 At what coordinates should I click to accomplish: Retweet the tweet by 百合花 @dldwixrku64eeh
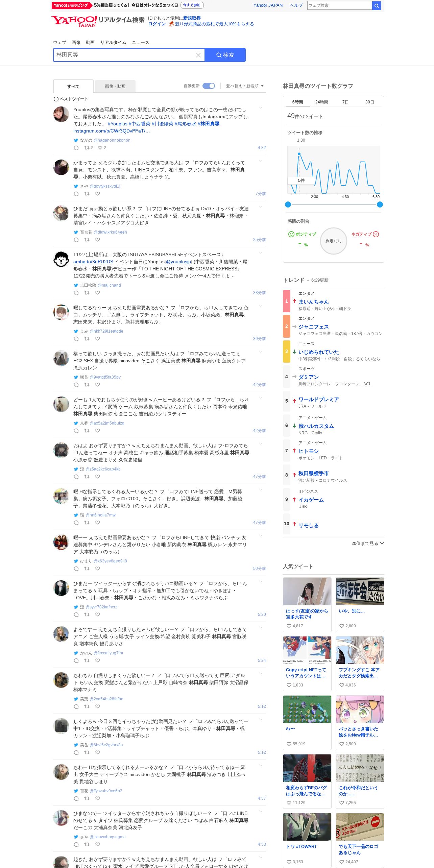(x=87, y=240)
